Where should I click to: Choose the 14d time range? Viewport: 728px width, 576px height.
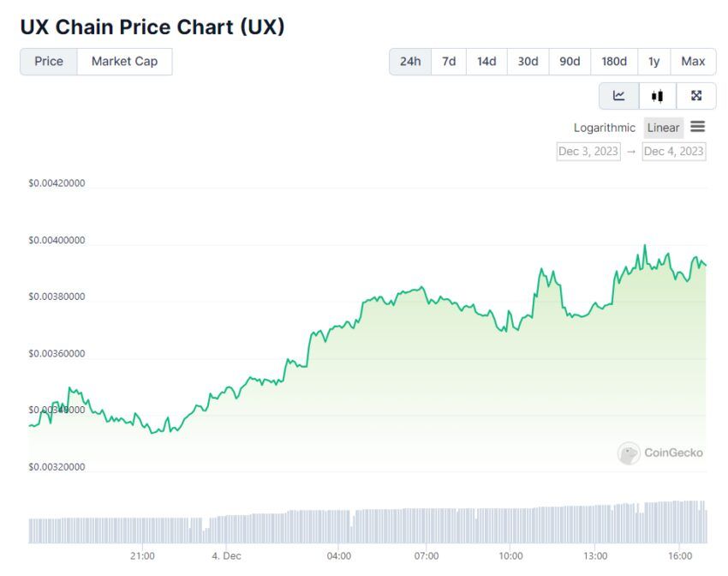tap(486, 62)
